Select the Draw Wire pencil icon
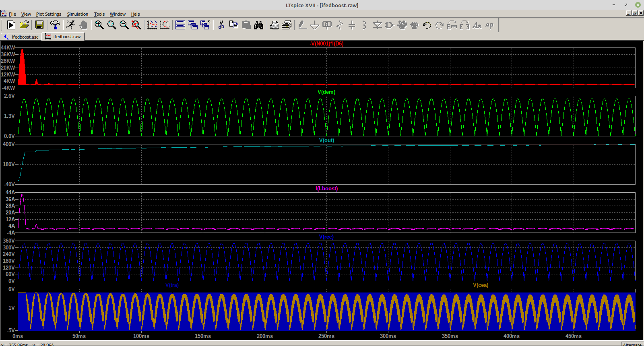Viewport: 644px width, 346px height. (302, 25)
